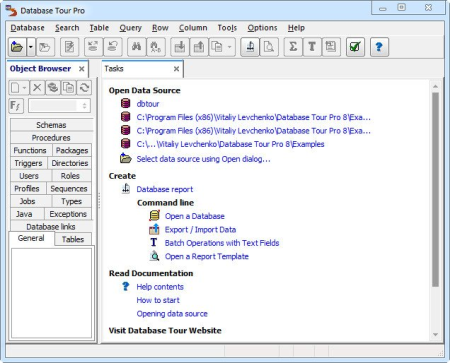Image resolution: width=450 pixels, height=363 pixels.
Task: Open the C:\...\Vitaliy Levchenko Examples data source link
Action: pyautogui.click(x=230, y=144)
